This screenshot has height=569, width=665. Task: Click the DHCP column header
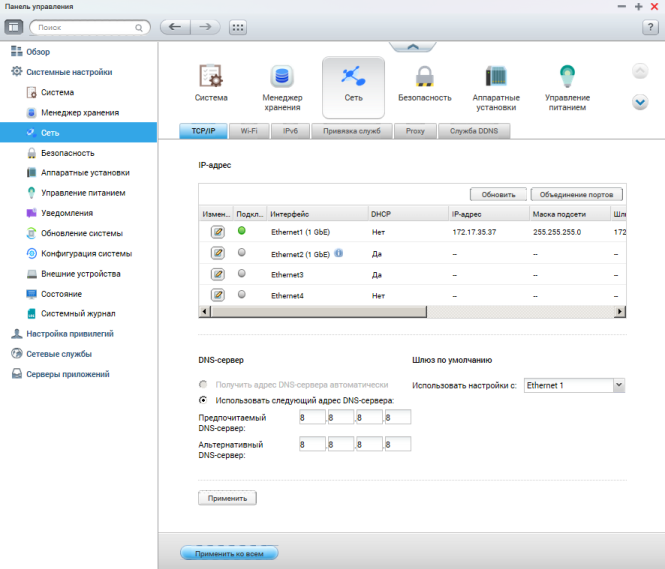pyautogui.click(x=408, y=214)
